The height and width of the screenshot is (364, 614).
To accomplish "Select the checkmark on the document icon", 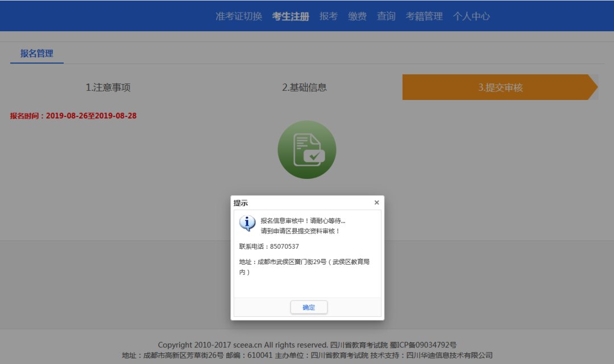I will point(314,157).
